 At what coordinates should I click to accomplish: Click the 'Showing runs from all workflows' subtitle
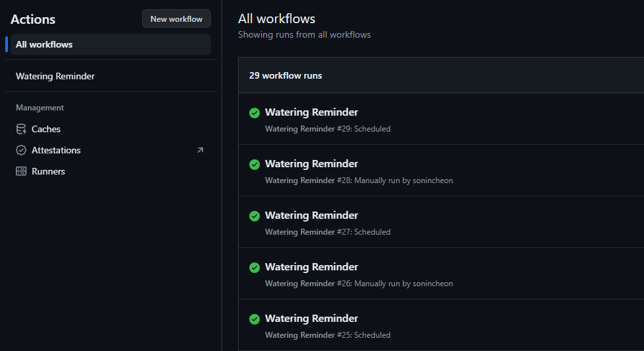304,35
